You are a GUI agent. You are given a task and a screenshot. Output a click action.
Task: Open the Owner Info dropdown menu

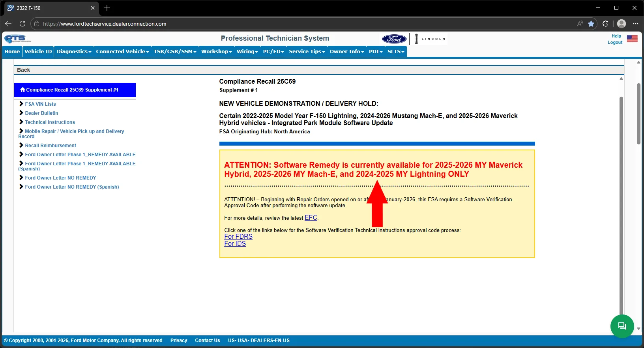pos(347,52)
